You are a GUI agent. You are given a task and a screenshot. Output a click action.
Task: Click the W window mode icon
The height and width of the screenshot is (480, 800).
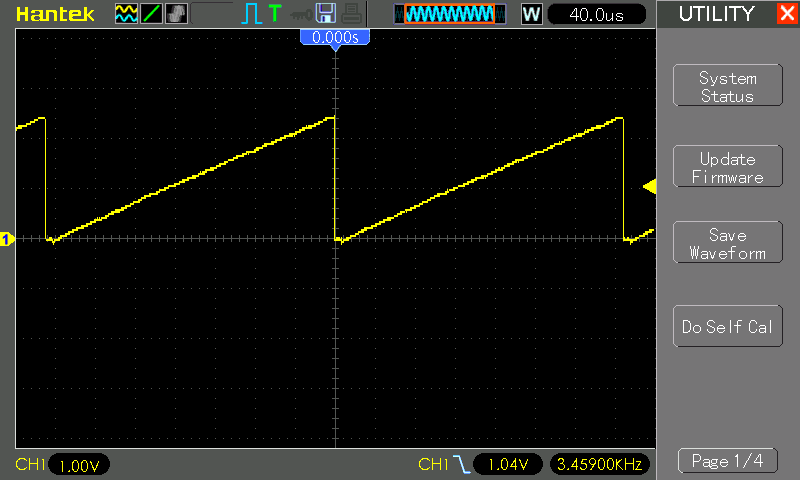[x=531, y=14]
